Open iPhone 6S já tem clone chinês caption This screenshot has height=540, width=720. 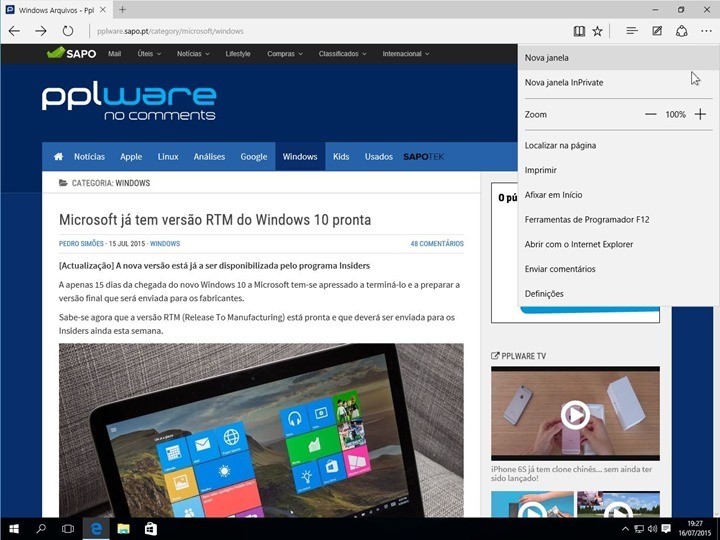click(571, 473)
